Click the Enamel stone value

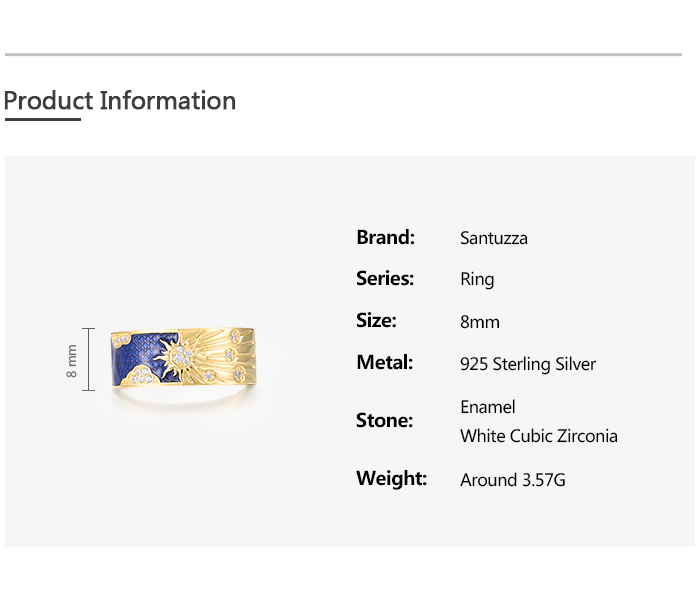(x=487, y=407)
